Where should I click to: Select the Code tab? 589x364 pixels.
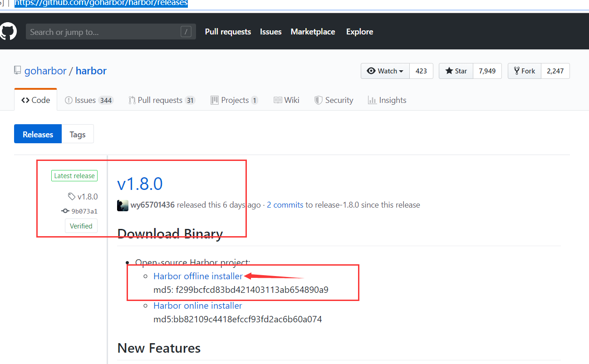click(35, 100)
